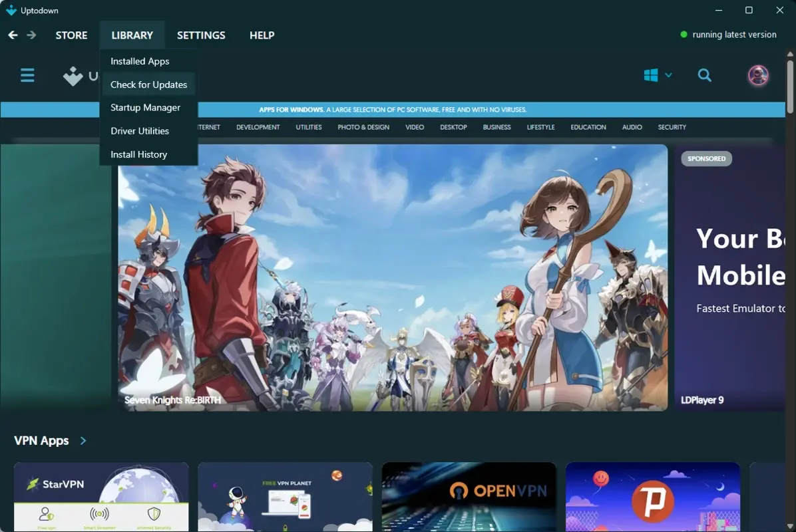The image size is (796, 532).
Task: Open the VPN Apps heading link
Action: 41,440
